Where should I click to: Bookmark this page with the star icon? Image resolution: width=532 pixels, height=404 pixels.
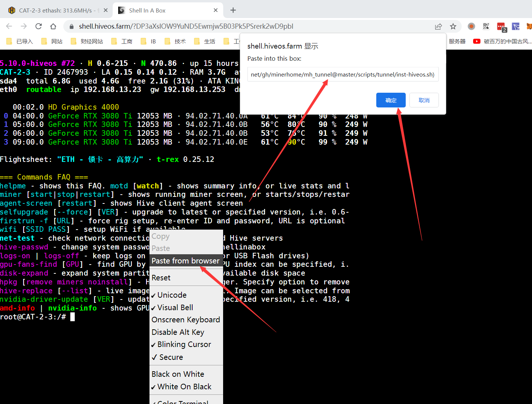click(x=453, y=26)
